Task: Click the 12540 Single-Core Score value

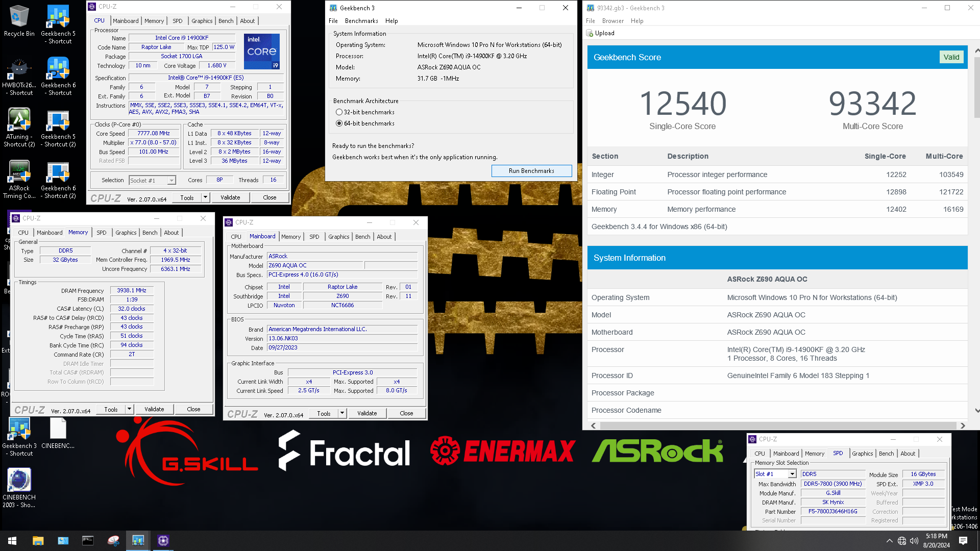Action: pyautogui.click(x=682, y=103)
